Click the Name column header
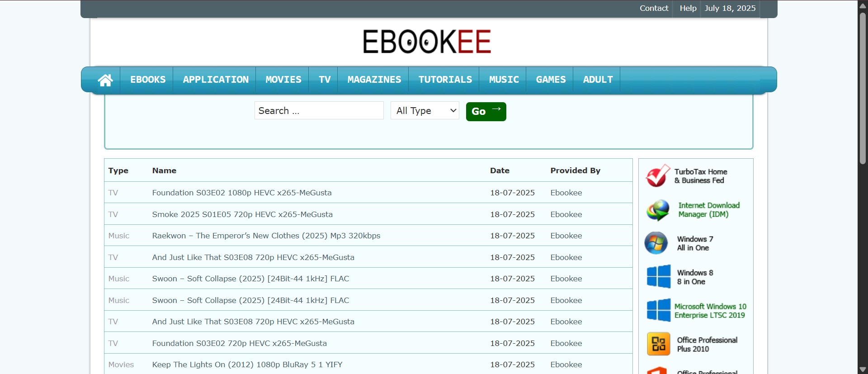868x374 pixels. pos(164,170)
